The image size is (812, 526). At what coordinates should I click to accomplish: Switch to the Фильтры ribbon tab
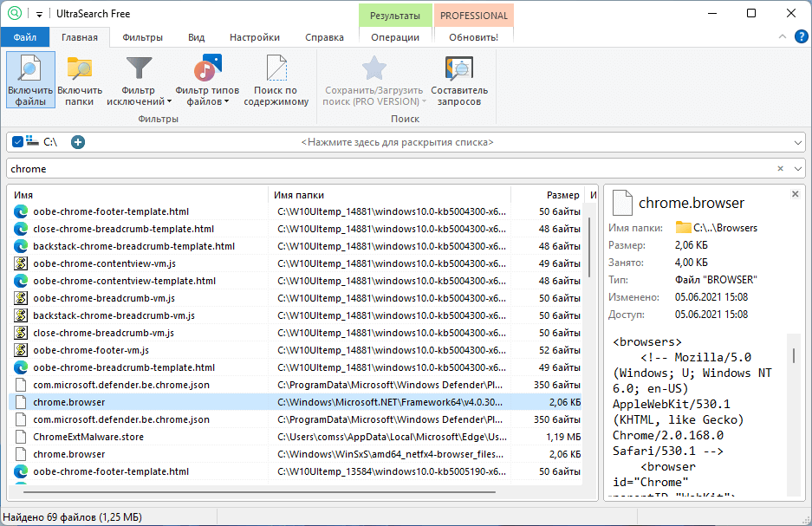(142, 37)
